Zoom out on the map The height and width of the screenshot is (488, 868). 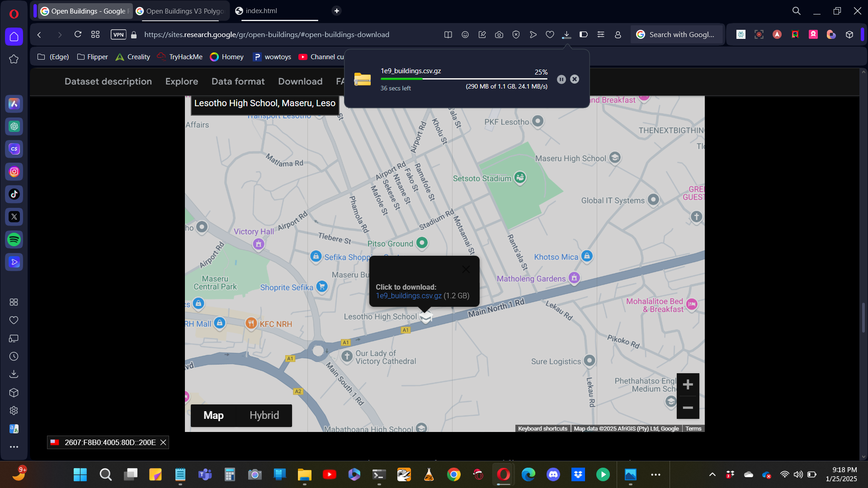[688, 408]
